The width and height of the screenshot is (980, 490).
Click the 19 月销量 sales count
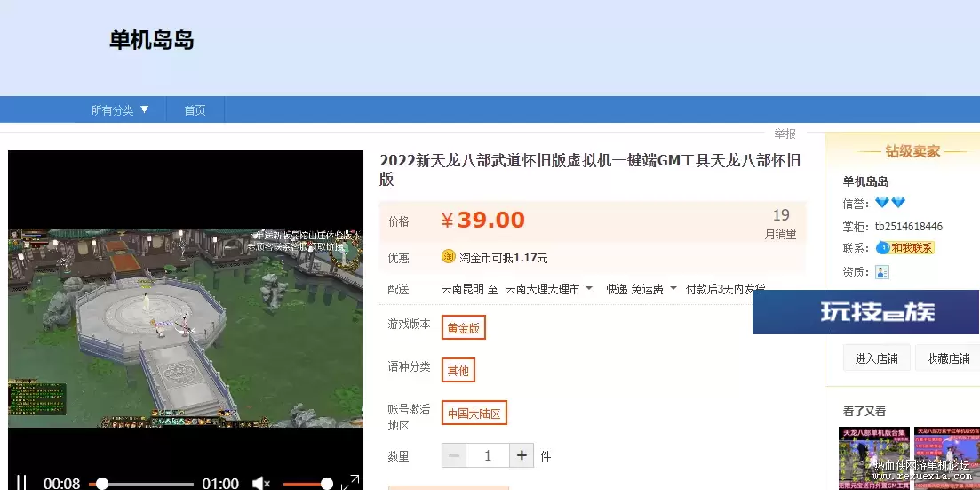pos(781,224)
